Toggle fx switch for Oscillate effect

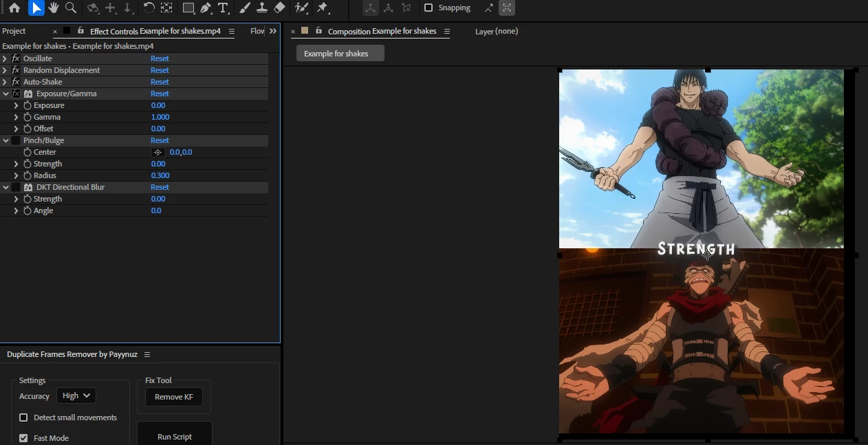pos(16,58)
